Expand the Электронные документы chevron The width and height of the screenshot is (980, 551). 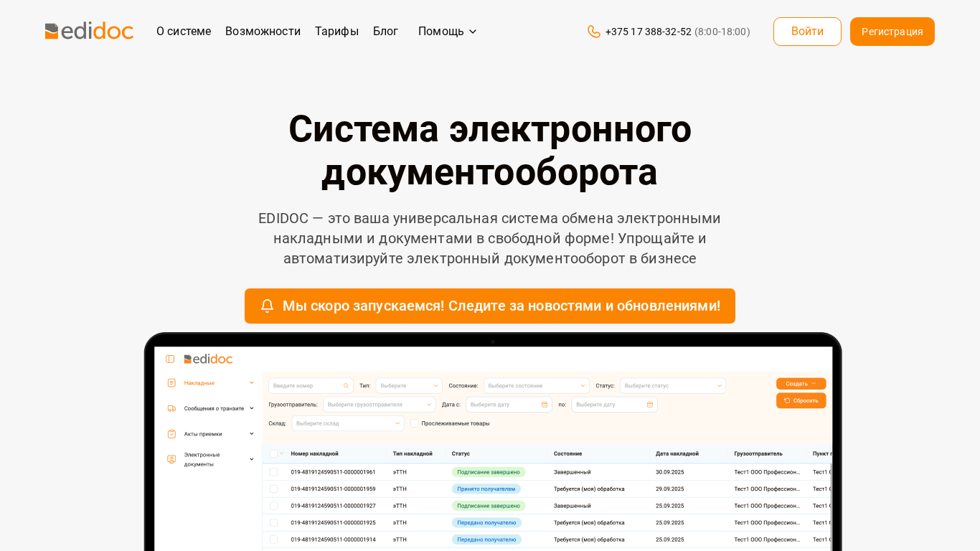[x=252, y=459]
